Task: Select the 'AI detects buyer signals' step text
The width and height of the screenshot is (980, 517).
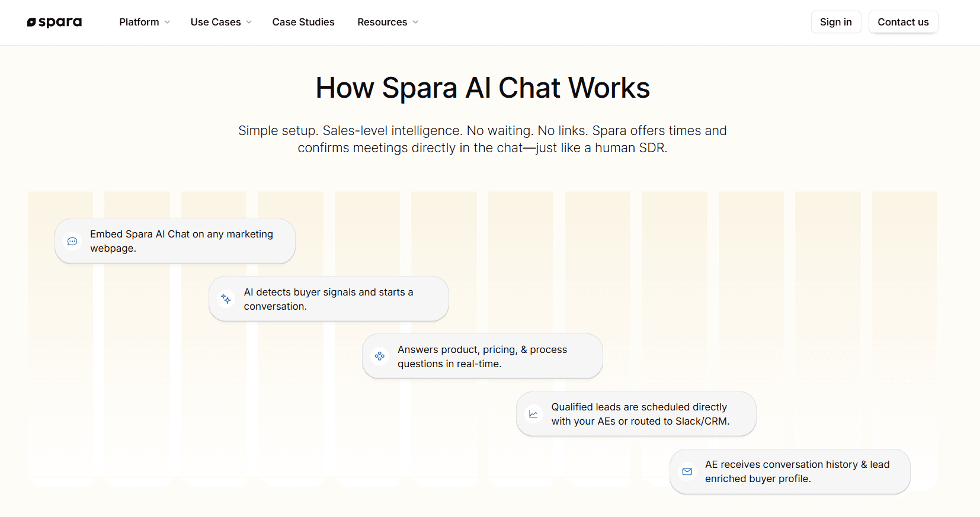Action: pos(328,299)
